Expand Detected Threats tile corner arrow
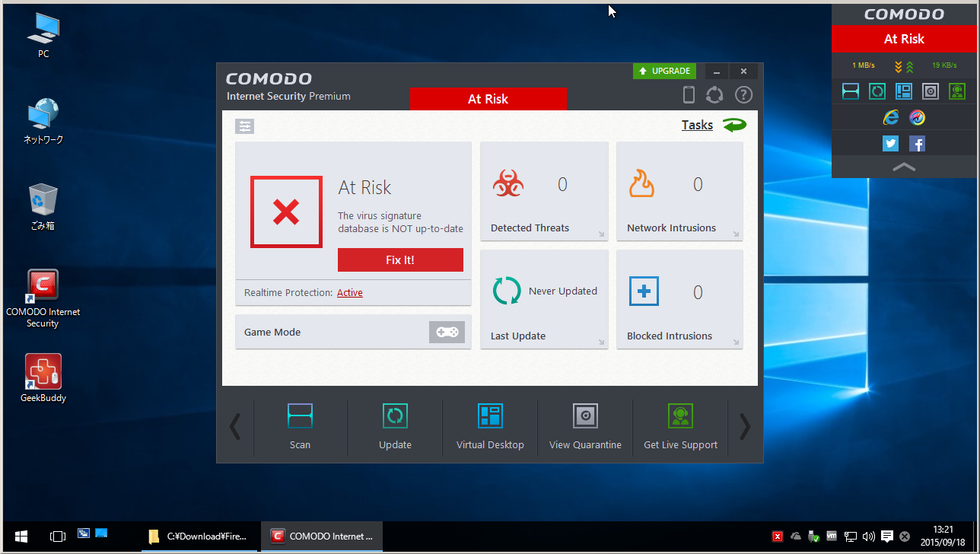 [x=601, y=234]
